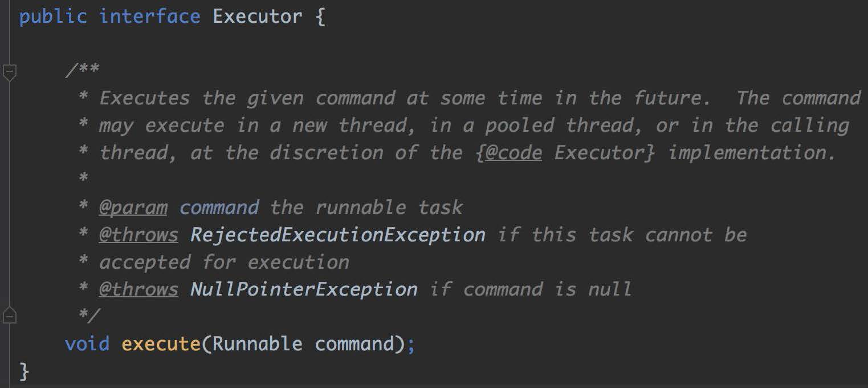Click the '{@code' inline tag
Screen dimensions: 868x388
click(508, 153)
